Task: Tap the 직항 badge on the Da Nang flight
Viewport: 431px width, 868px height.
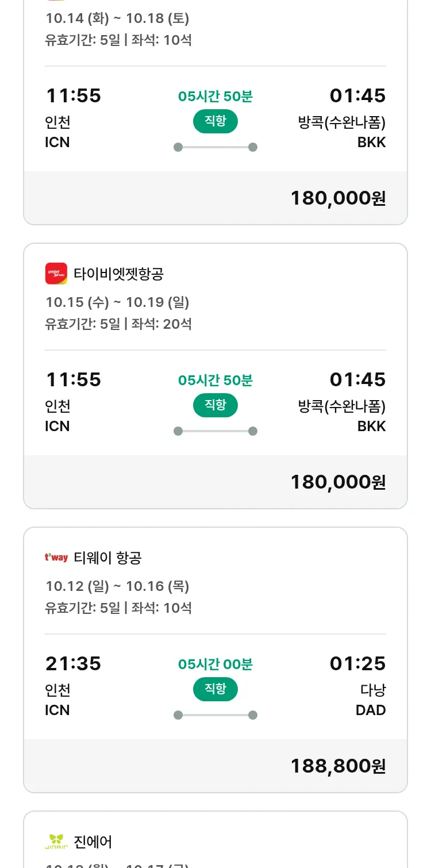Action: tap(215, 689)
